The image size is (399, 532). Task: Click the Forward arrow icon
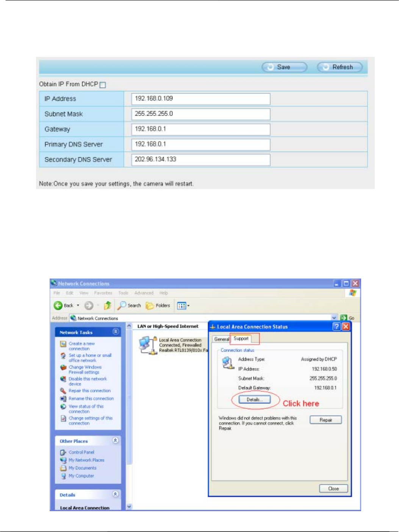89,305
